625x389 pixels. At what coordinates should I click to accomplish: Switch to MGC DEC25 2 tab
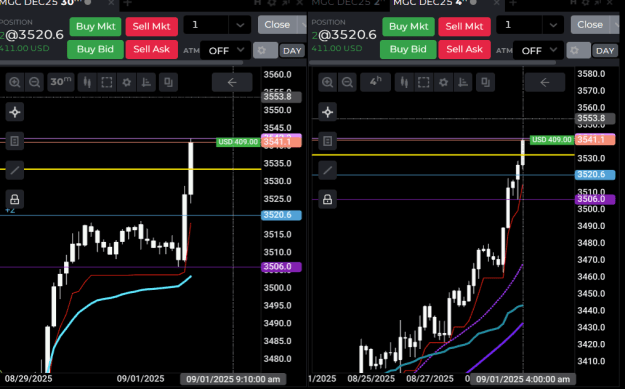(348, 2)
